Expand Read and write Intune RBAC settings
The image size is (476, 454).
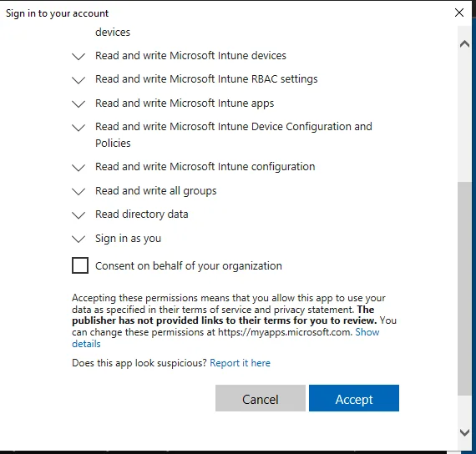pos(78,80)
